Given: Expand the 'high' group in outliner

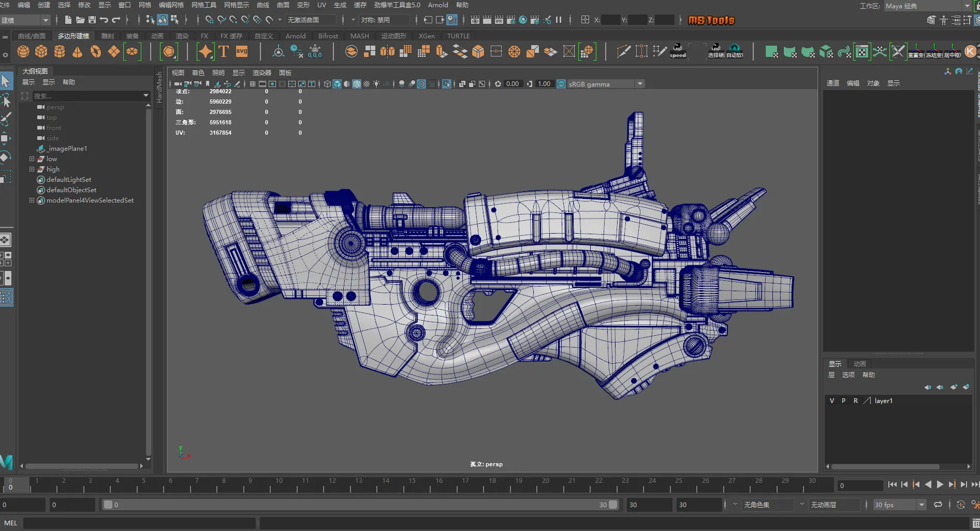Looking at the screenshot, I should click(x=32, y=169).
